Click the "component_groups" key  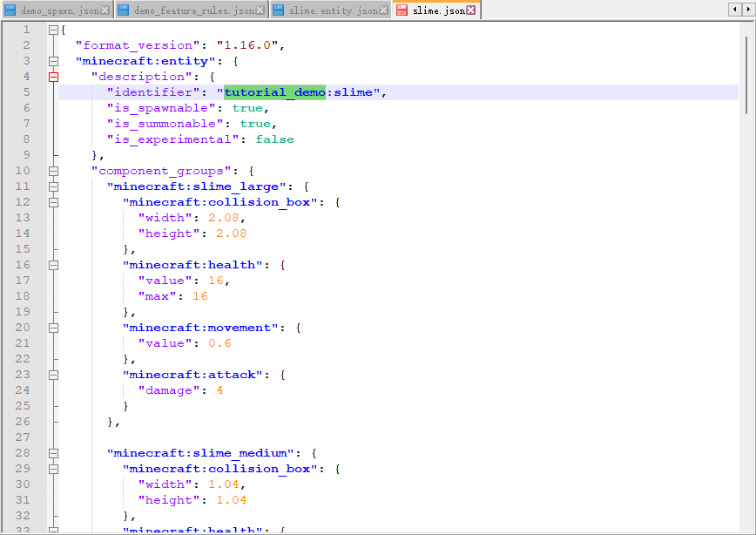[x=161, y=171]
